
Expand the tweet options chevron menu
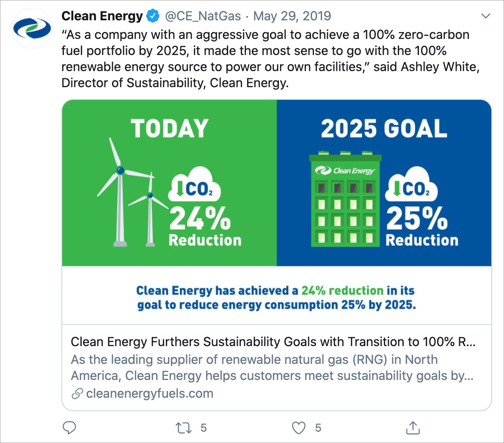point(486,16)
